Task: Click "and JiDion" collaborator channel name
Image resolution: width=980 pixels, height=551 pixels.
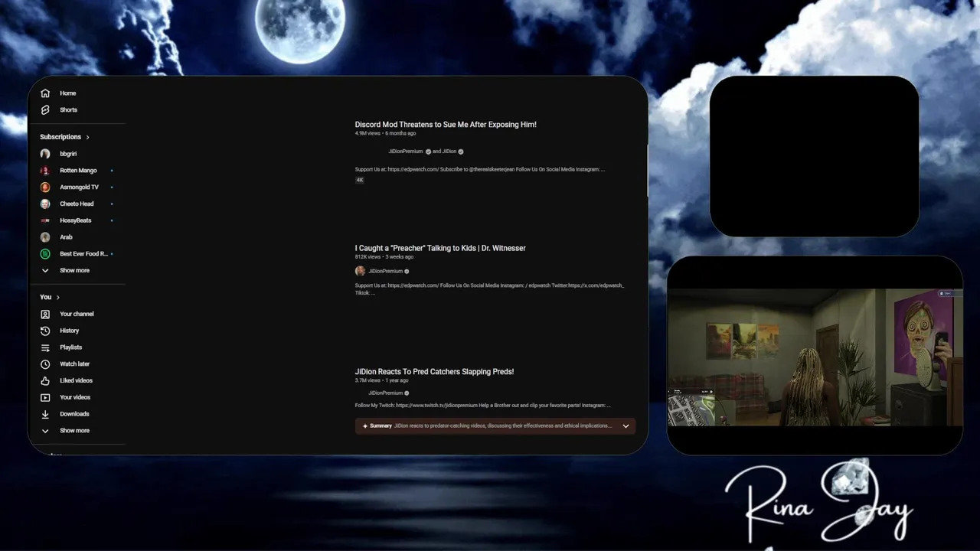Action: pos(444,152)
